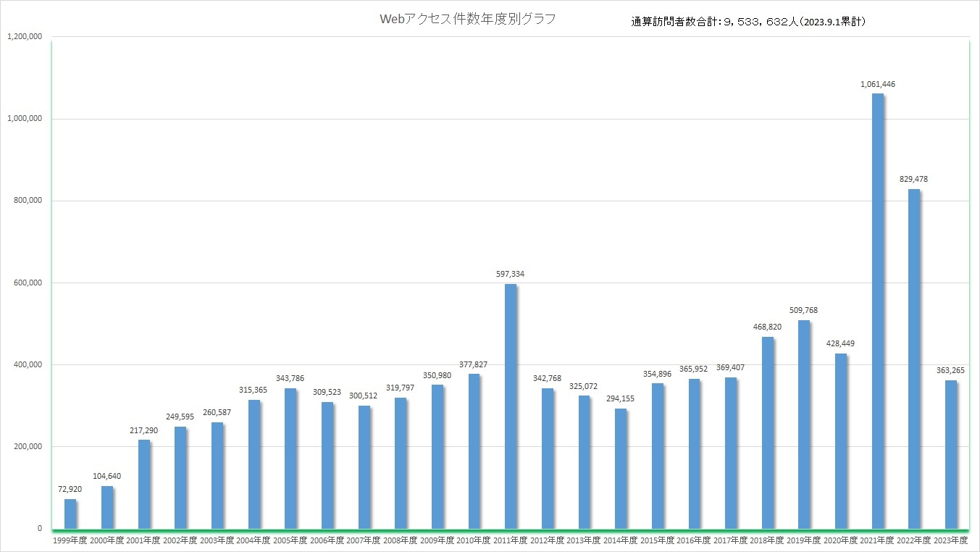
Task: Click the 829,478 data label
Action: (x=914, y=179)
